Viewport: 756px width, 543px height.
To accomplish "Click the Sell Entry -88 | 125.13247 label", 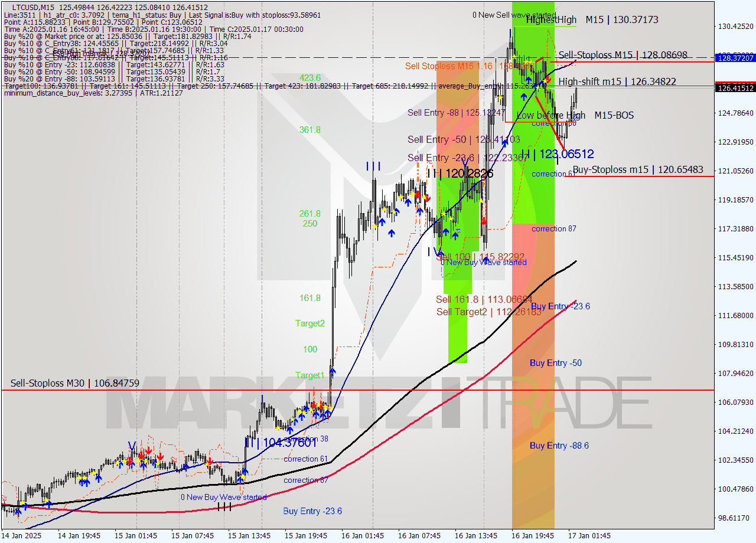I will 457,112.
